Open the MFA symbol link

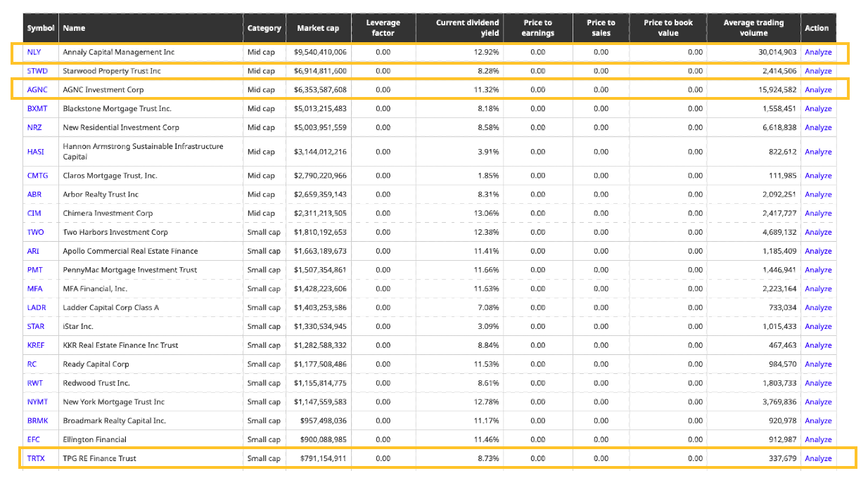click(34, 289)
